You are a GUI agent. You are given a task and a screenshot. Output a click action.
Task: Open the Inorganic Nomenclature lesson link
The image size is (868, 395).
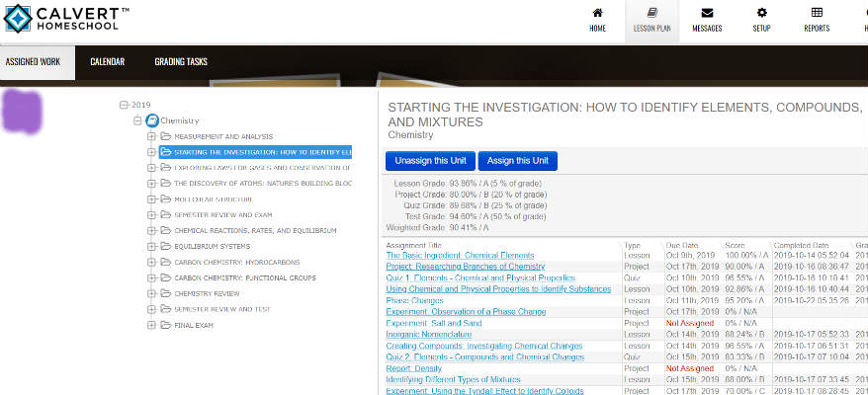pyautogui.click(x=430, y=335)
